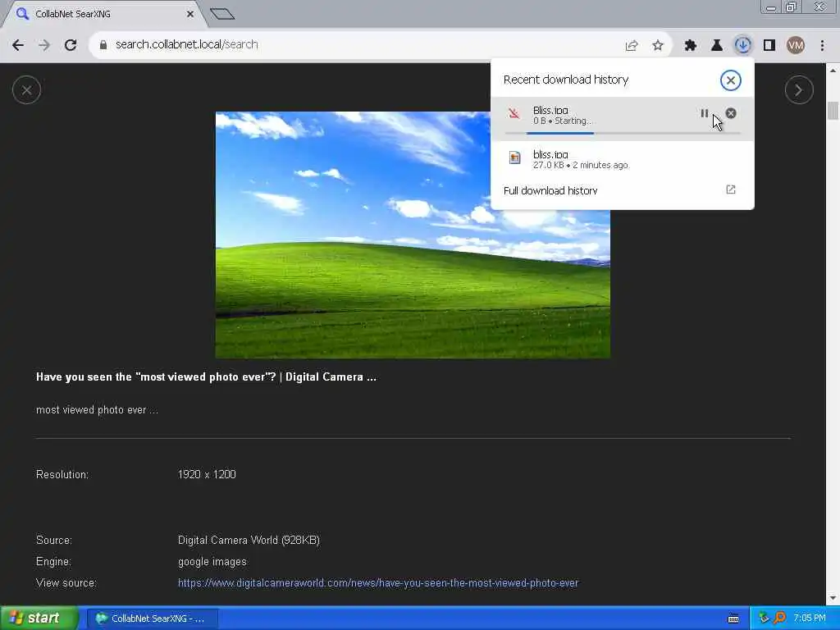Bookmark this page with the star

(658, 46)
